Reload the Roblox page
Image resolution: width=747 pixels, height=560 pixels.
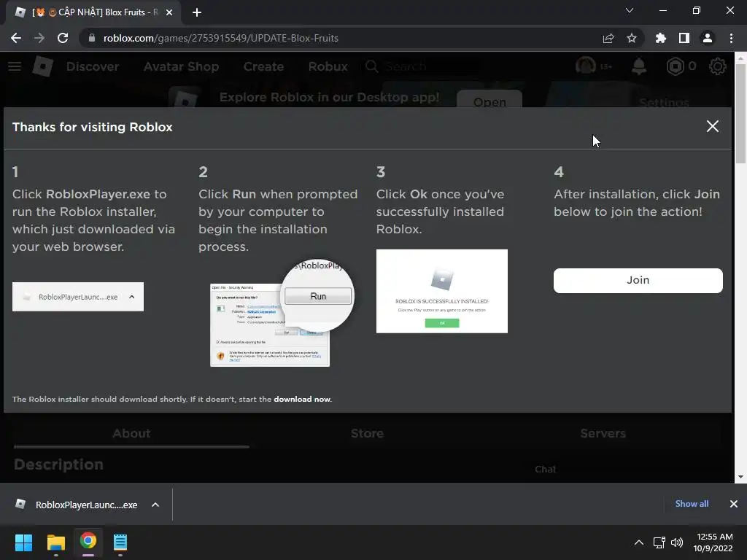(x=63, y=38)
